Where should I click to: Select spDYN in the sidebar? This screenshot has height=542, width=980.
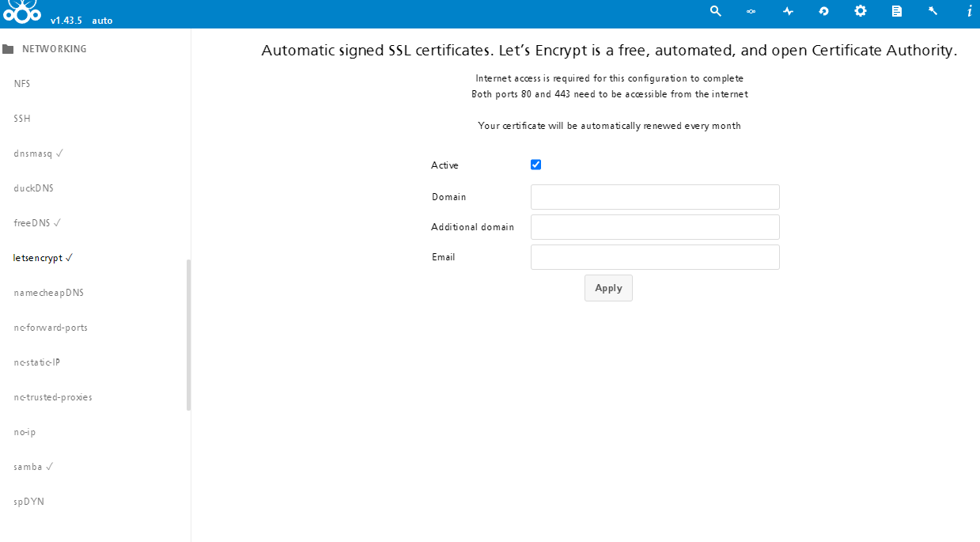pos(29,502)
